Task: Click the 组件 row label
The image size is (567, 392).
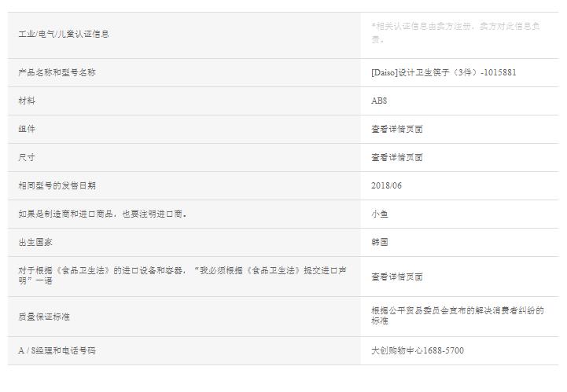Action: click(x=27, y=129)
